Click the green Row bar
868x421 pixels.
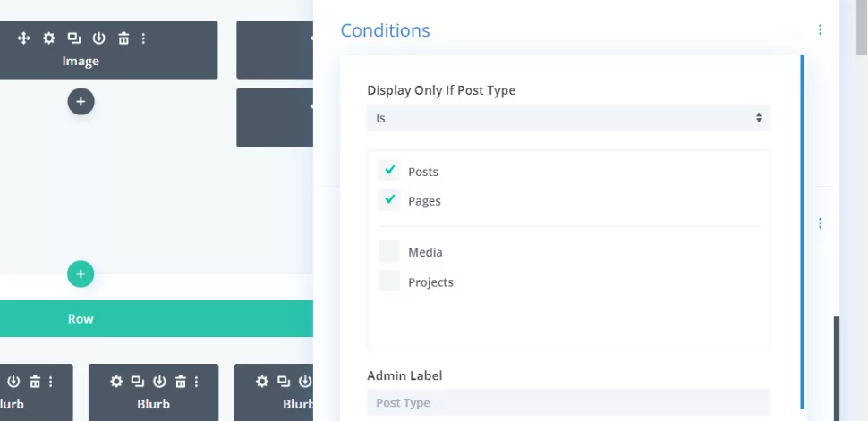pyautogui.click(x=156, y=318)
